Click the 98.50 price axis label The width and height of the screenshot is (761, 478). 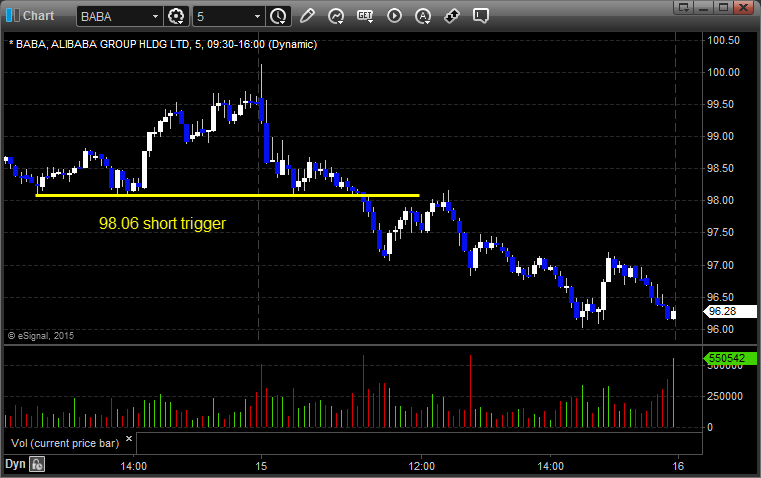click(720, 168)
